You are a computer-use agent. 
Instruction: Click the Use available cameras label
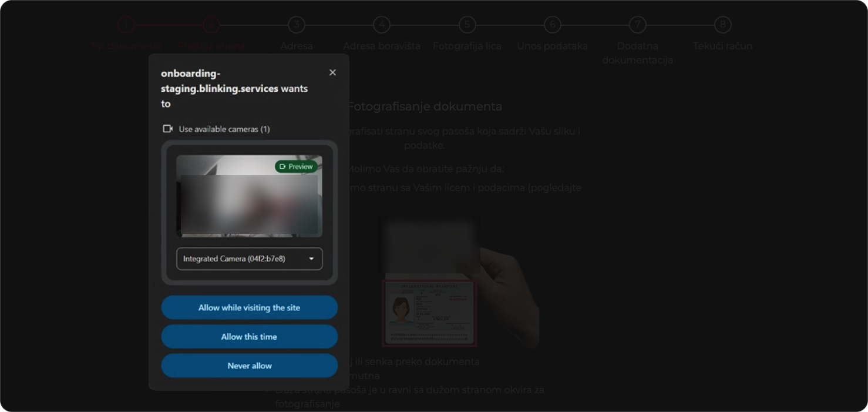tap(224, 129)
